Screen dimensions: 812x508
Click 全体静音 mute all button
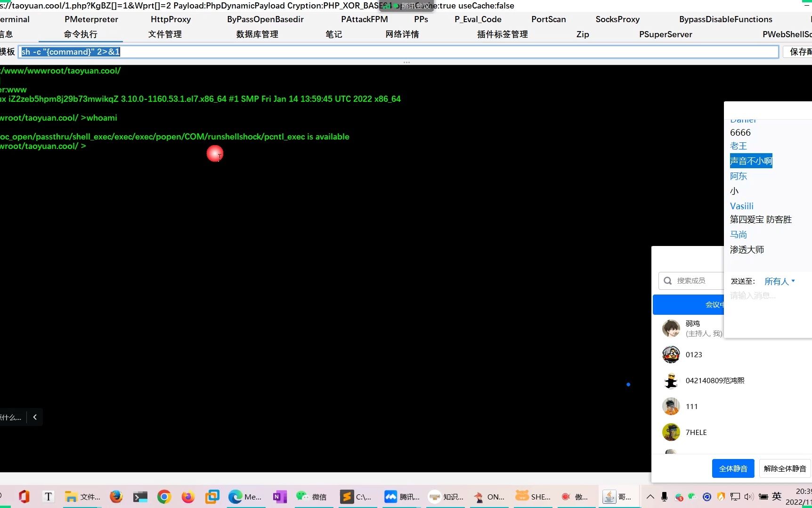733,468
